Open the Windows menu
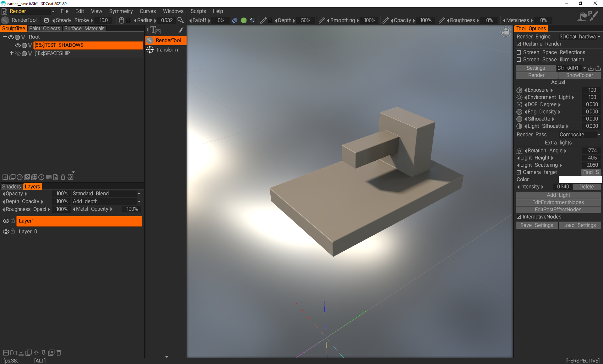The image size is (603, 364). [x=173, y=11]
